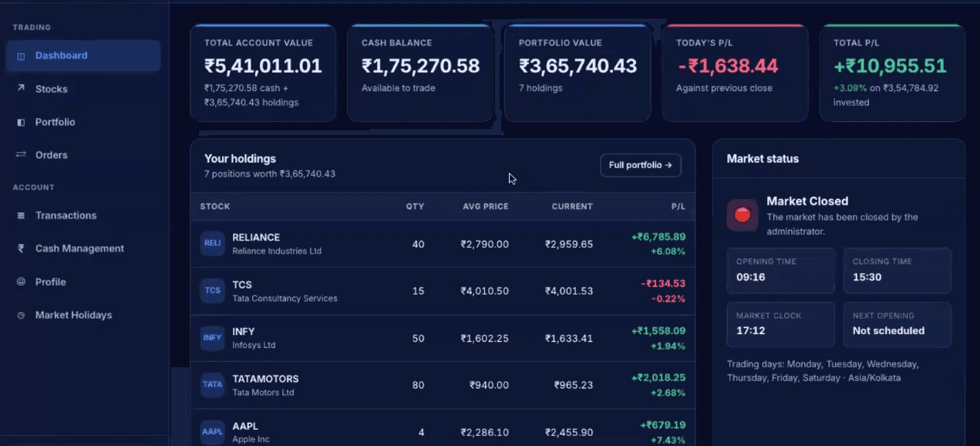980x446 pixels.
Task: Click the Market status heading
Action: click(x=763, y=159)
